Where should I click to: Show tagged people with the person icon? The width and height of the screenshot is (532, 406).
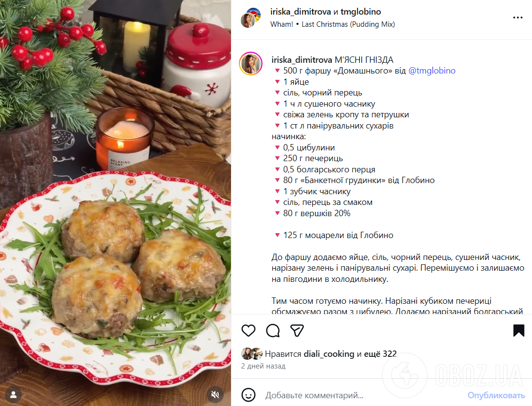tap(14, 394)
